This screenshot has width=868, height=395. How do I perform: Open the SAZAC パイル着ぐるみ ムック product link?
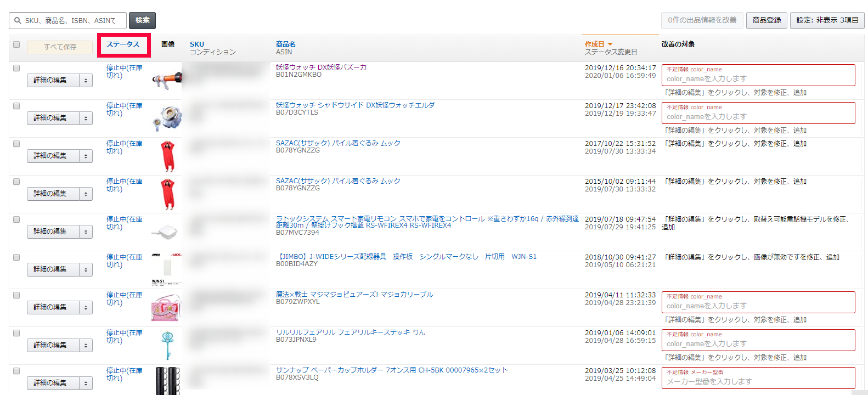point(338,143)
